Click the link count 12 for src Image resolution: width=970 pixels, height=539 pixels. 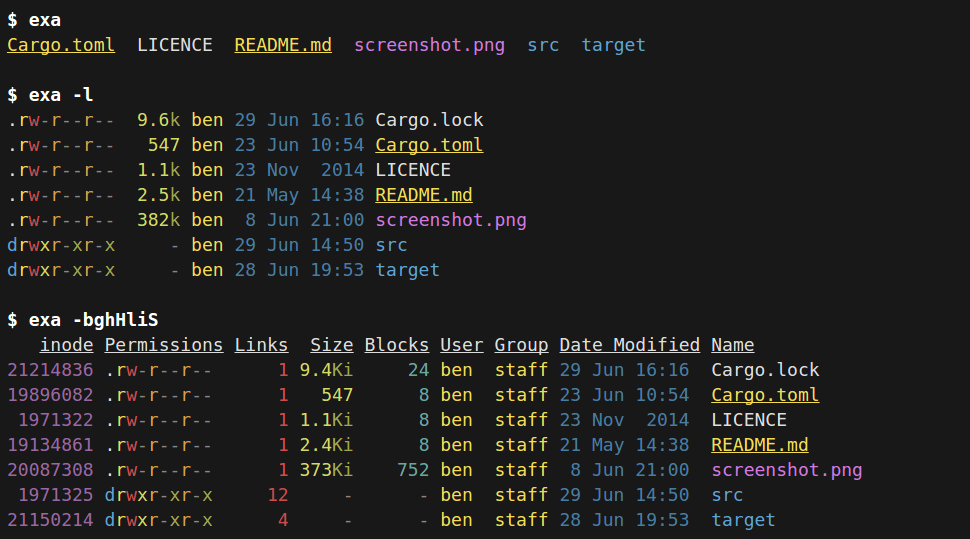tap(277, 495)
